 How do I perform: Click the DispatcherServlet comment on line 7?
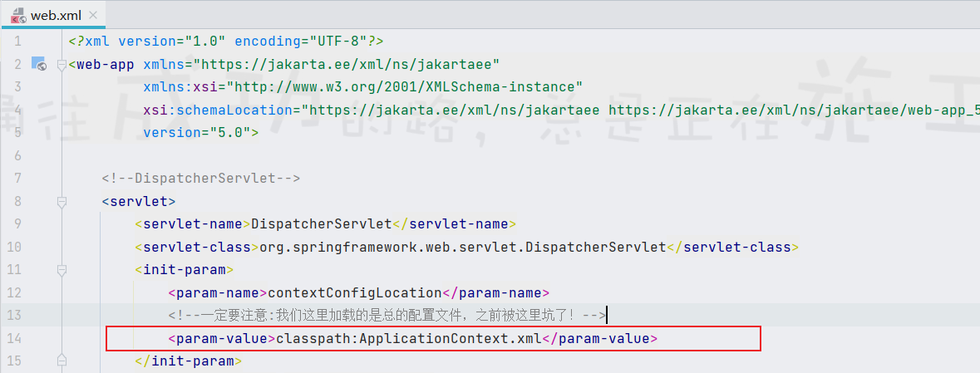pos(201,178)
